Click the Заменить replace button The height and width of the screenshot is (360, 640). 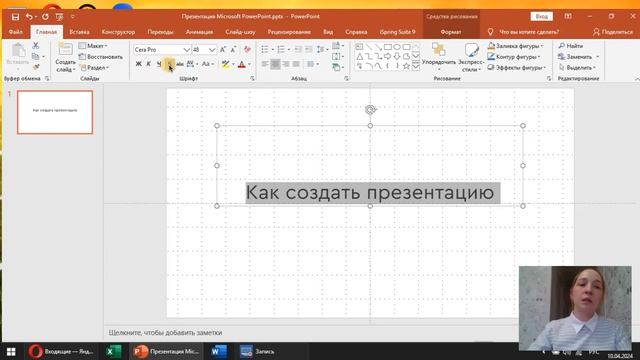(x=578, y=56)
